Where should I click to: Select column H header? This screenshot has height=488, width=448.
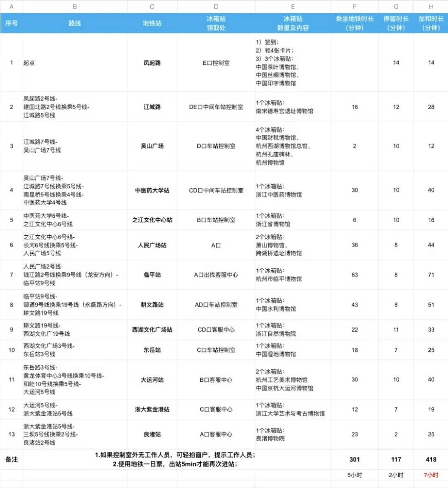tap(431, 7)
